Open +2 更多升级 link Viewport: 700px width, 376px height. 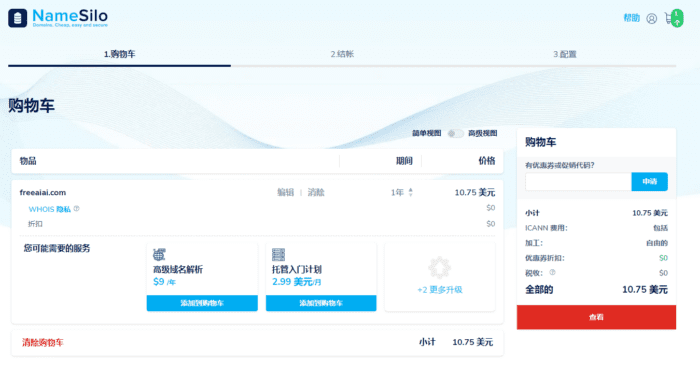tap(440, 290)
